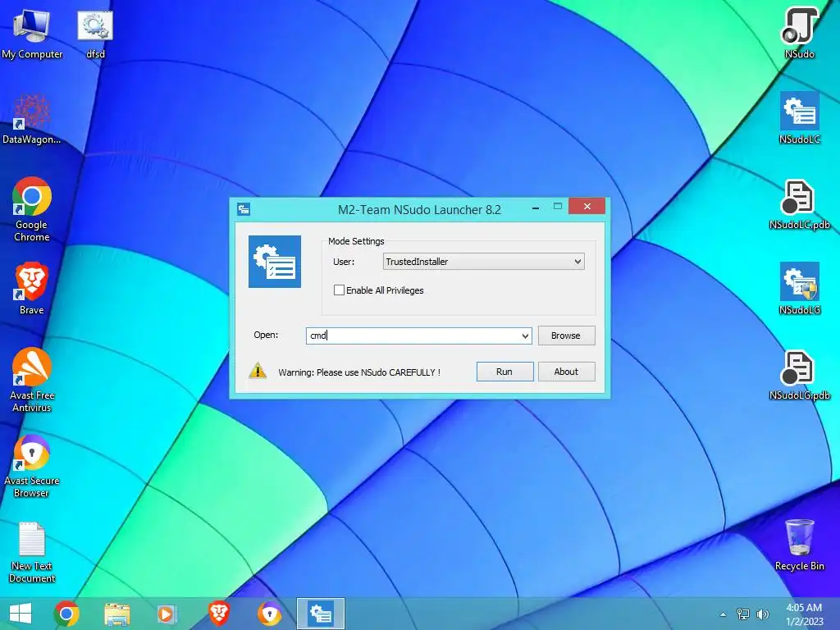Select the Avast Free Antivirus desktop icon

pyautogui.click(x=32, y=379)
